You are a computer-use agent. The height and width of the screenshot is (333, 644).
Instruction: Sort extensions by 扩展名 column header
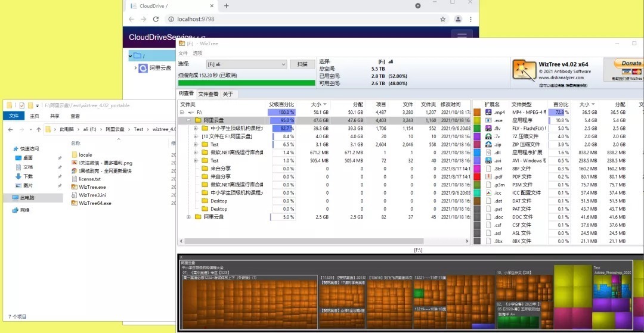pos(491,105)
